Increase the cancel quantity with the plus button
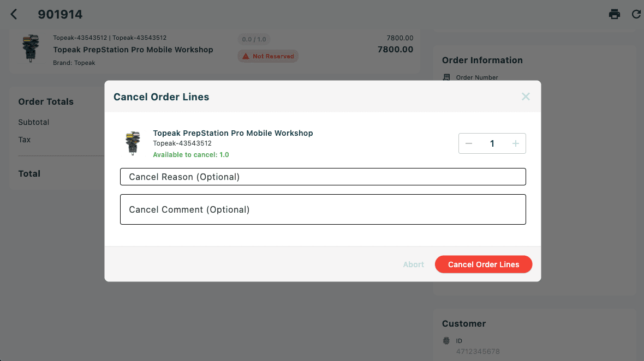 point(515,143)
